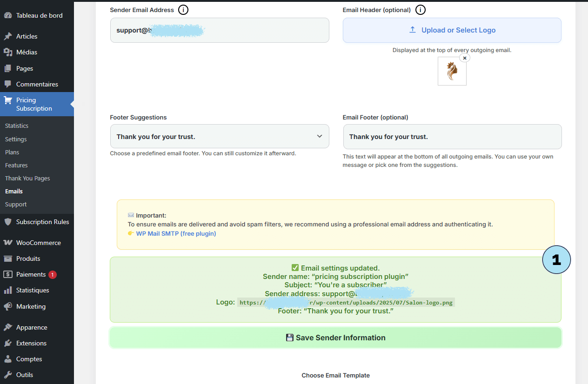The height and width of the screenshot is (384, 588).
Task: Follow the WP Mail SMTP (free plugin) link
Action: tap(176, 233)
